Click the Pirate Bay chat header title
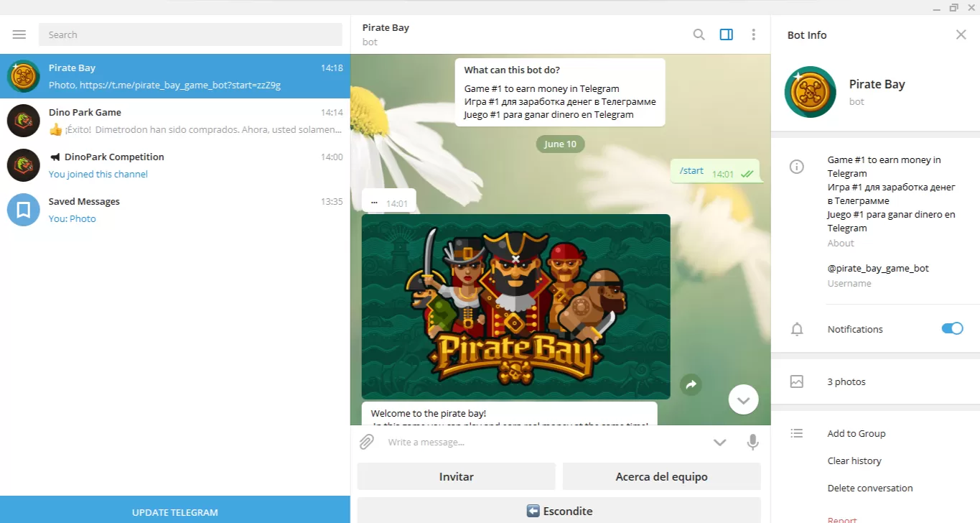Viewport: 980px width, 523px height. click(x=386, y=27)
